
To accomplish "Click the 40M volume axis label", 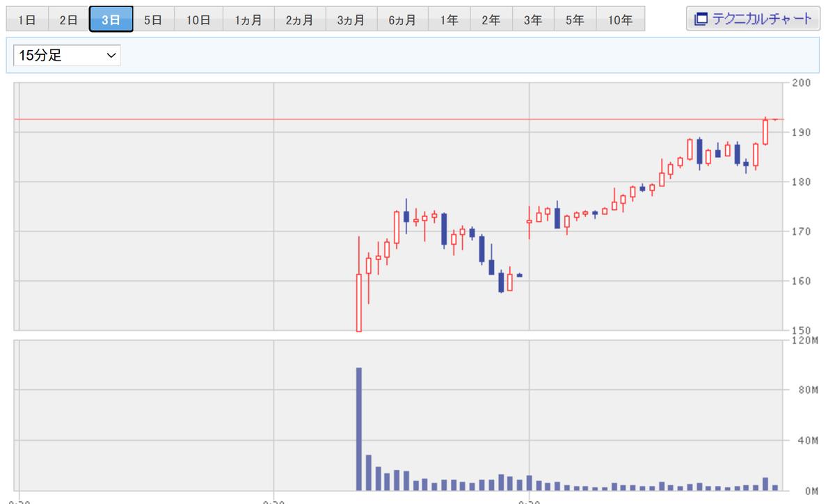I will [807, 441].
